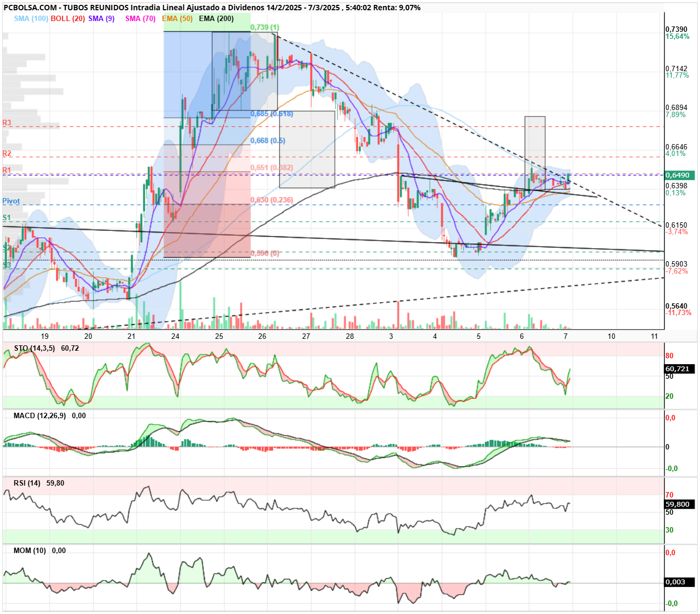Click the 0,6398 price axis value
The width and height of the screenshot is (700, 614).
(676, 186)
